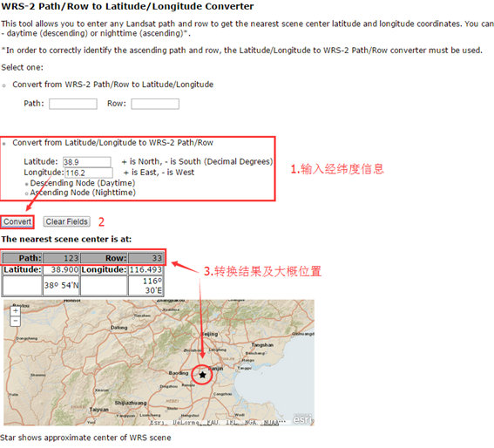The image size is (494, 448).
Task: Zoom in the map with plus button
Action: point(16,311)
